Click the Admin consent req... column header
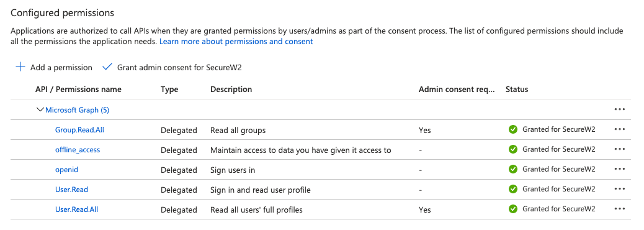The width and height of the screenshot is (644, 230). [457, 90]
